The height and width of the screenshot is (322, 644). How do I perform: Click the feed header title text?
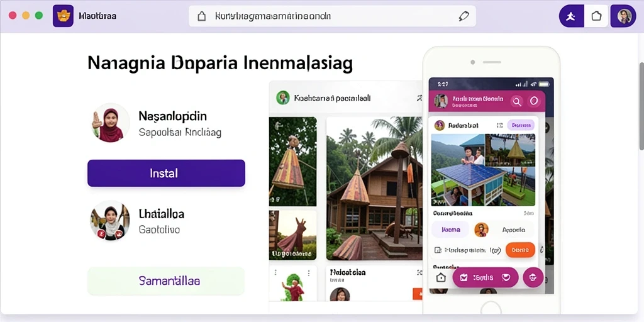tap(332, 98)
